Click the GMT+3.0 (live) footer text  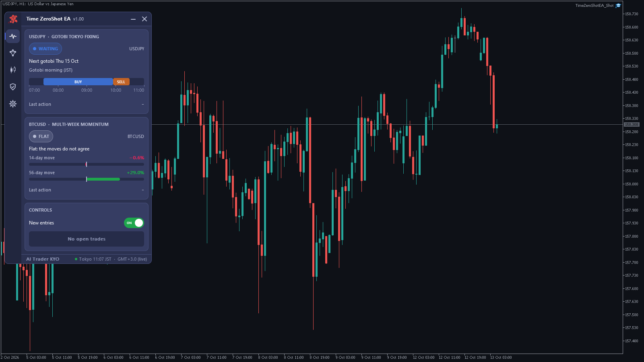coord(132,259)
